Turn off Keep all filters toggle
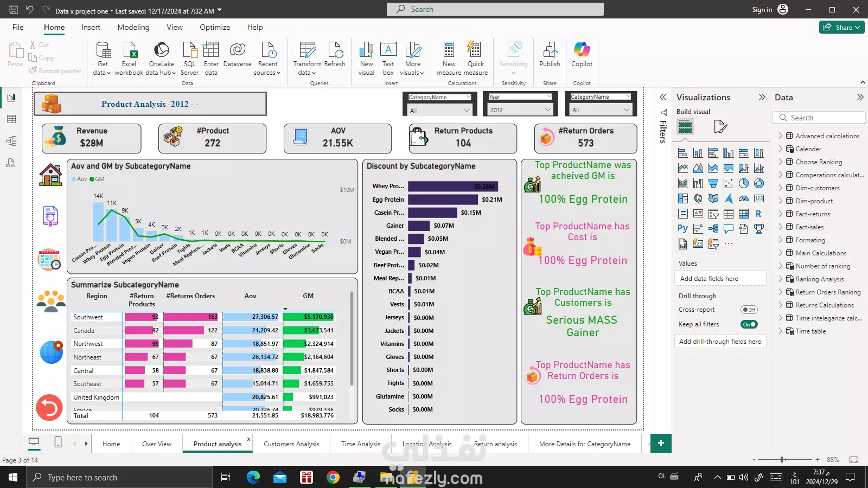The width and height of the screenshot is (868, 488). click(749, 324)
